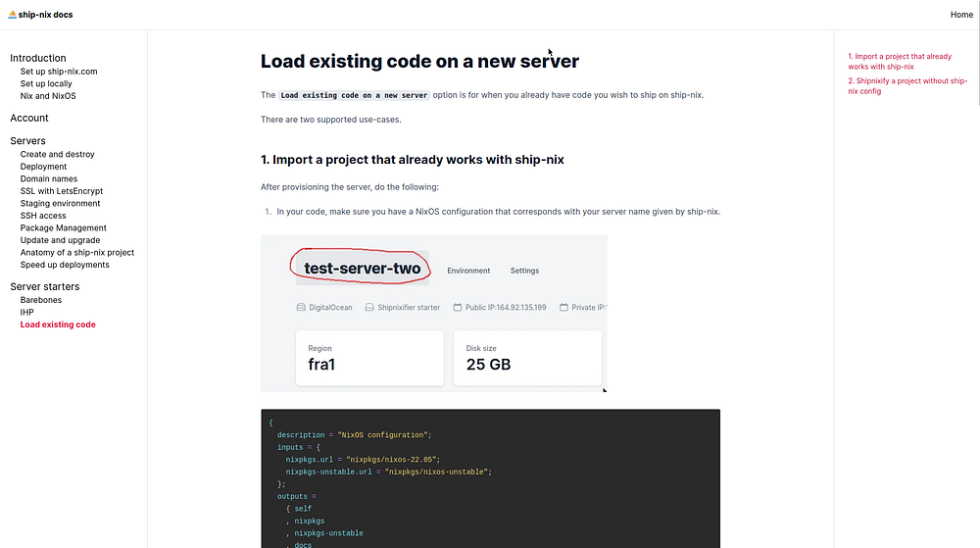Open Anatomy of a ship-nix project

76,253
